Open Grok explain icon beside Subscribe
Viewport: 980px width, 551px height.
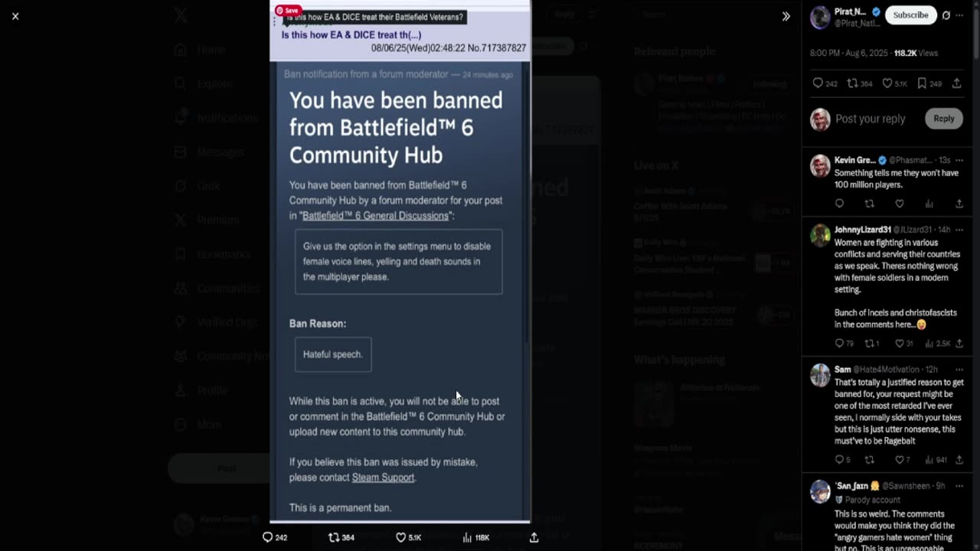[946, 15]
